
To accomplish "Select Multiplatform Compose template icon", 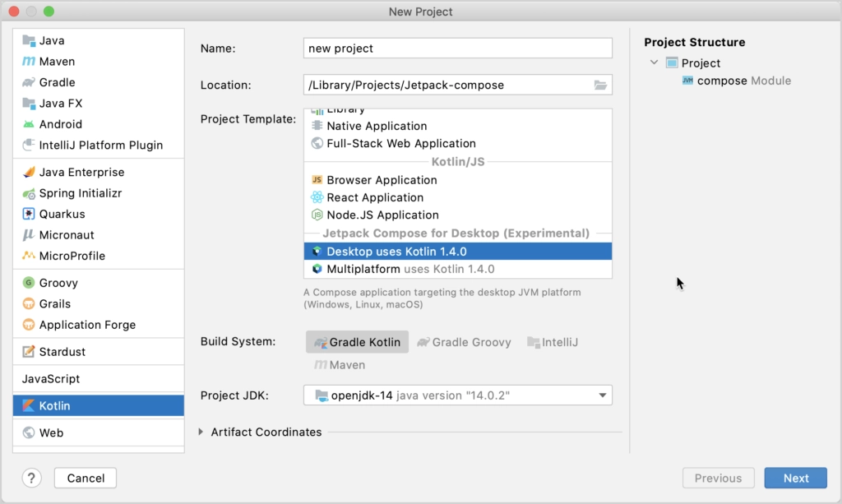I will click(x=317, y=268).
